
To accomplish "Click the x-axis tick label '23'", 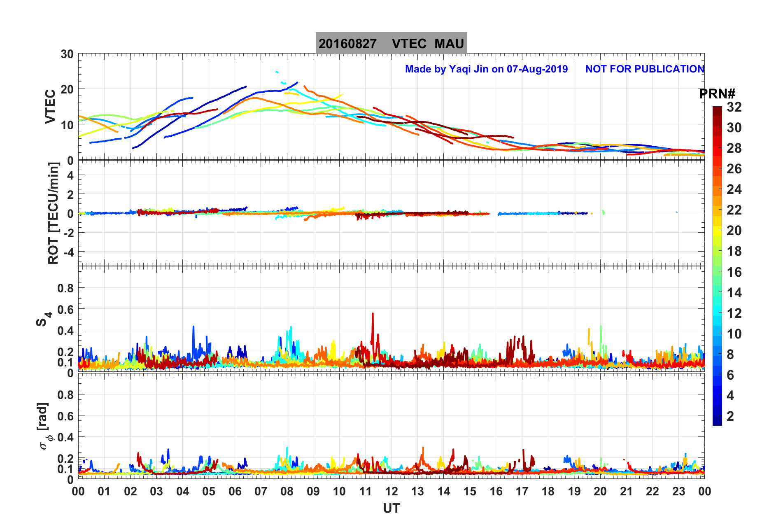I will pos(679,491).
